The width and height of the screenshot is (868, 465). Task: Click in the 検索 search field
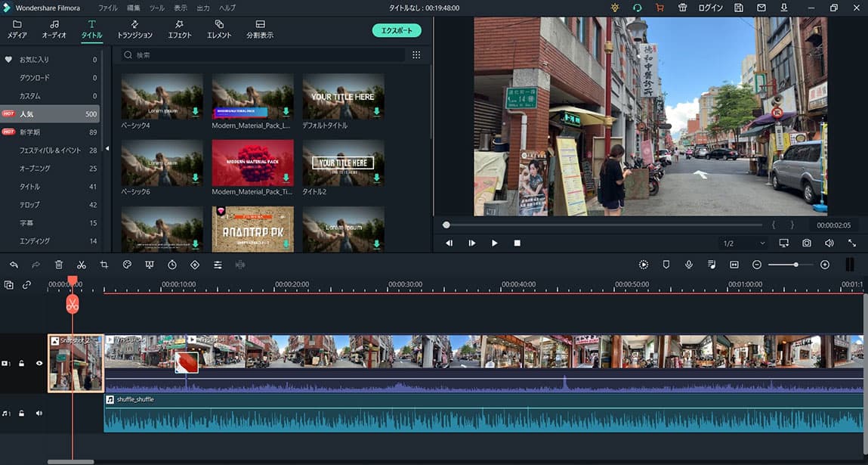pos(264,55)
